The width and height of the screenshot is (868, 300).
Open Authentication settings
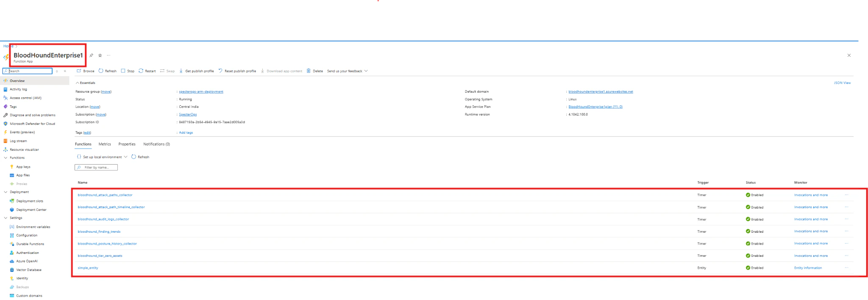click(28, 253)
